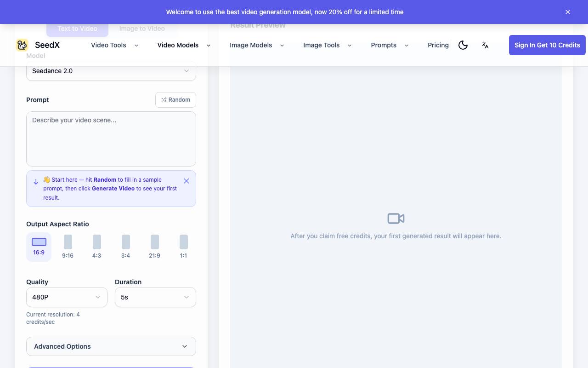Screen dimensions: 588x368
Task: Click the banner 20% off welcome message
Action: pos(285,12)
